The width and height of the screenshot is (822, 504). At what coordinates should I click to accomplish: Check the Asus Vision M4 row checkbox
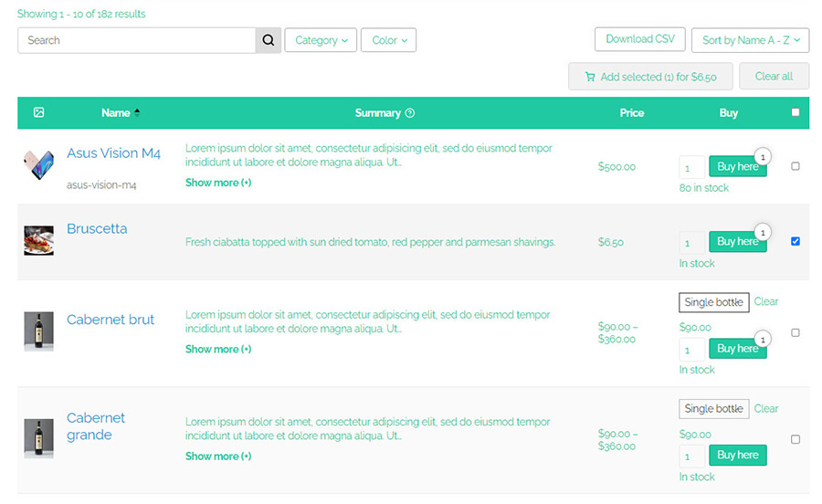click(x=796, y=166)
